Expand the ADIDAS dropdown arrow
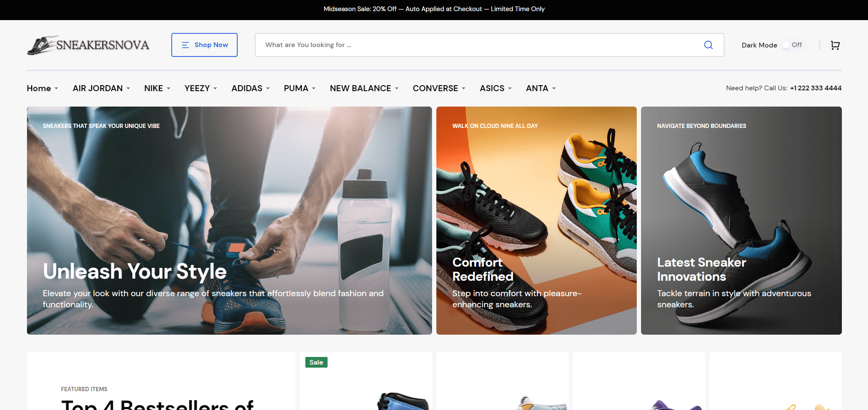 tap(268, 89)
